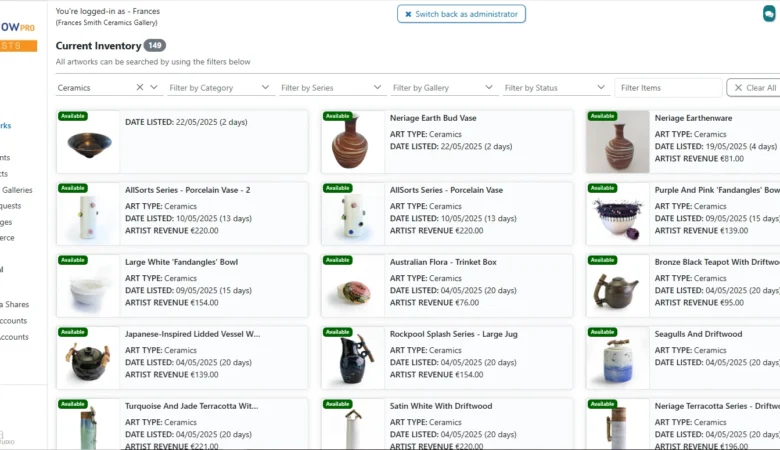Open the Shares sidebar item
The width and height of the screenshot is (780, 450).
click(15, 304)
